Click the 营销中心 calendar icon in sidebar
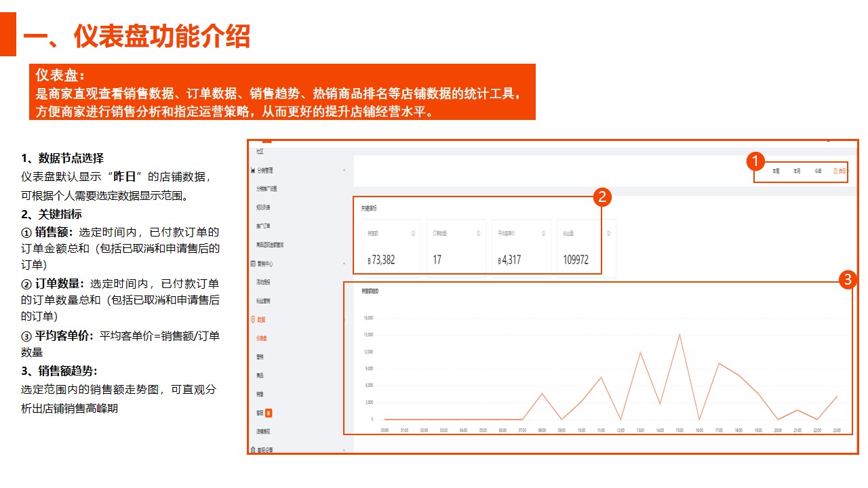Viewport: 868px width, 488px height. coord(253,263)
